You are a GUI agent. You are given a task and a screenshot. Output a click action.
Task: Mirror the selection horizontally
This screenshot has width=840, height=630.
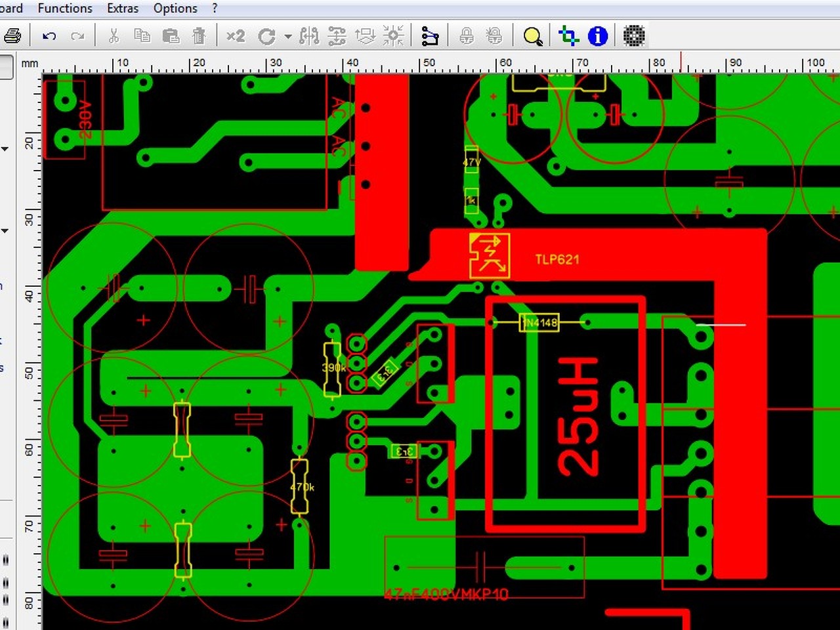coord(309,36)
